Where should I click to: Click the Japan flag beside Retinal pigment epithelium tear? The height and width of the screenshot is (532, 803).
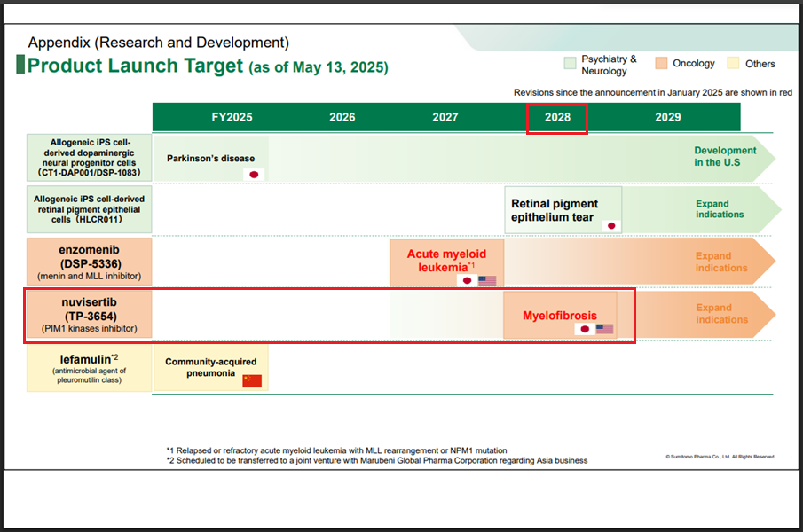pyautogui.click(x=610, y=226)
